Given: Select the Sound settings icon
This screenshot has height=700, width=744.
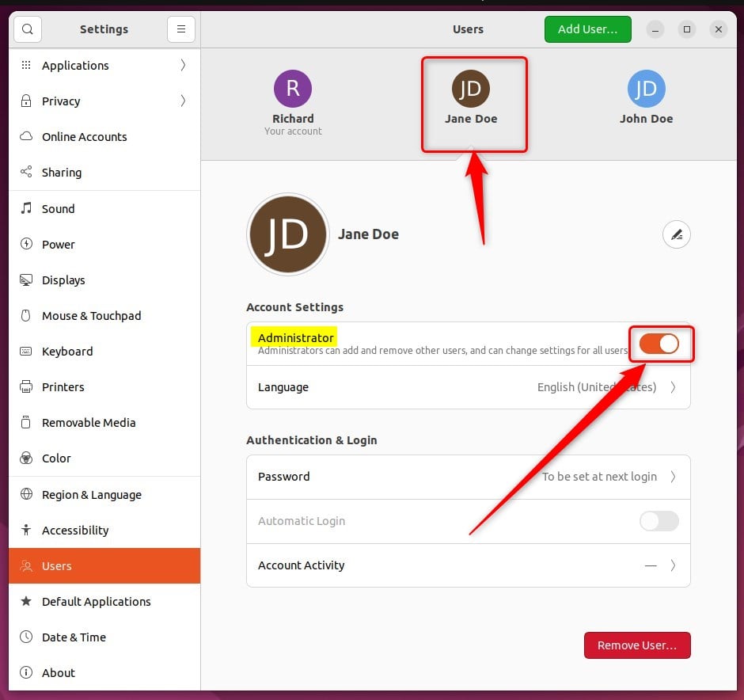Looking at the screenshot, I should pyautogui.click(x=25, y=208).
